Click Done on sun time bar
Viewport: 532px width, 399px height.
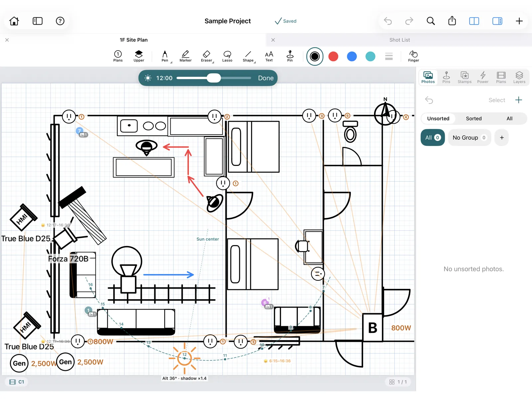[266, 78]
